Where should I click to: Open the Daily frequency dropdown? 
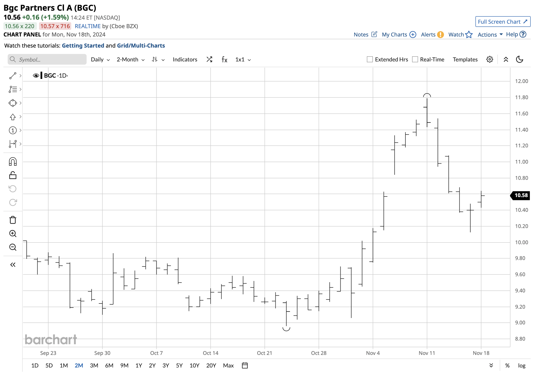(x=100, y=60)
